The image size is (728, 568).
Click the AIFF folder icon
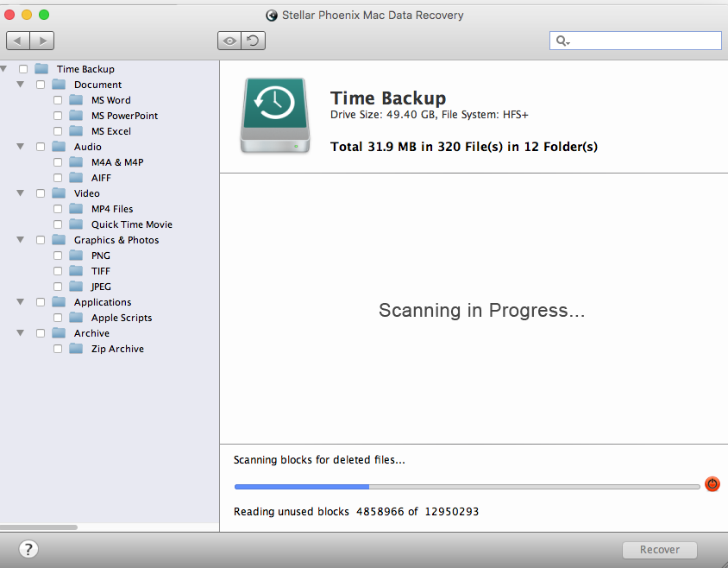(x=76, y=178)
